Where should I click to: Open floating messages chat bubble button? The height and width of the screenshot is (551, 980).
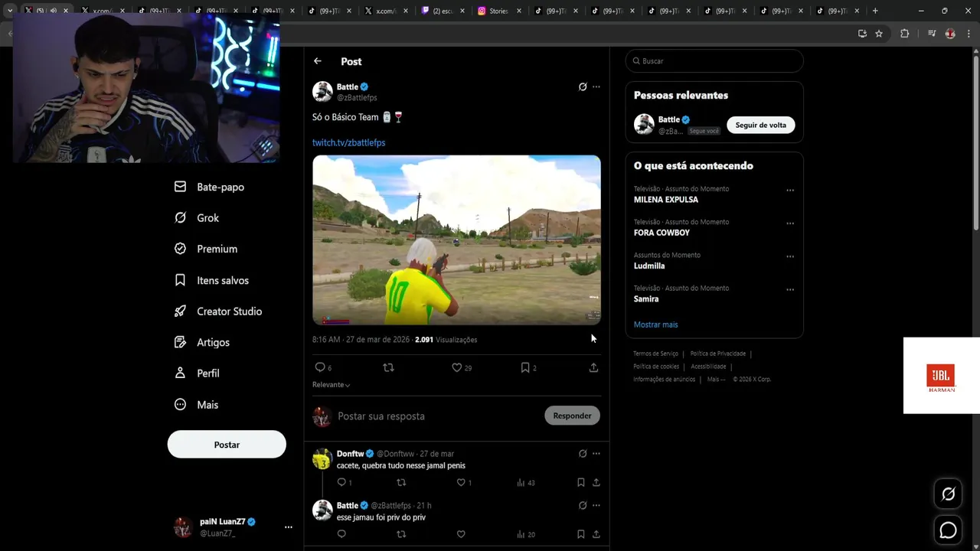(x=948, y=530)
